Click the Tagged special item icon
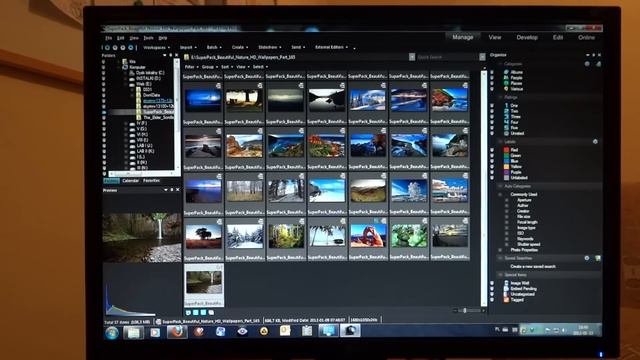640x360 pixels. point(506,300)
